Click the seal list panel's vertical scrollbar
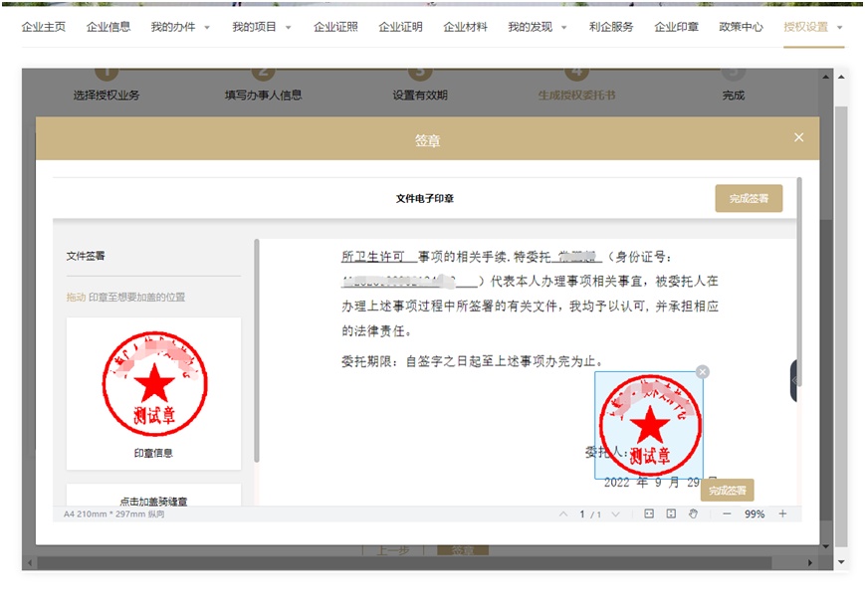The image size is (865, 616). [257, 348]
